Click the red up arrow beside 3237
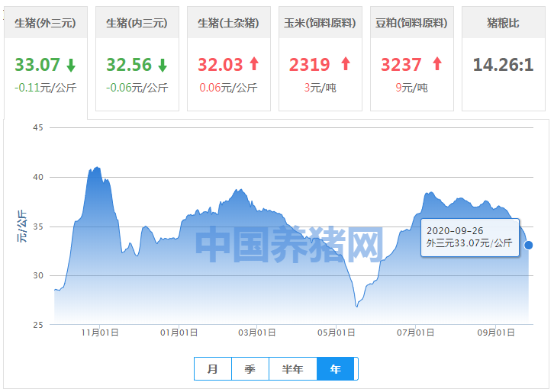Image resolution: width=554 pixels, height=392 pixels. pos(437,64)
